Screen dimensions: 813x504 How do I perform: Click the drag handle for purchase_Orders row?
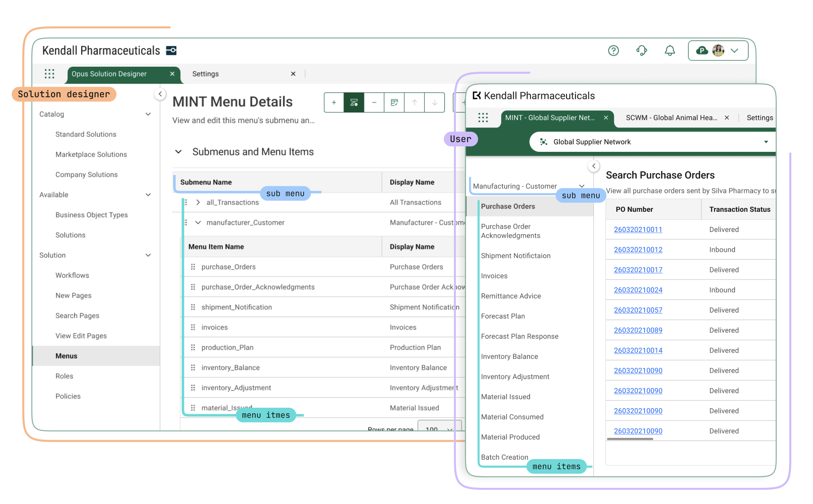193,267
